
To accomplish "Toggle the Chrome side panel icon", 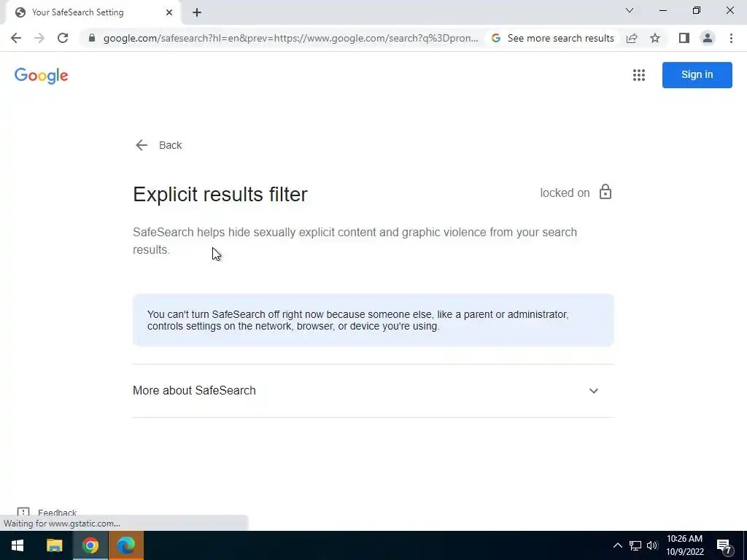I will tap(684, 38).
